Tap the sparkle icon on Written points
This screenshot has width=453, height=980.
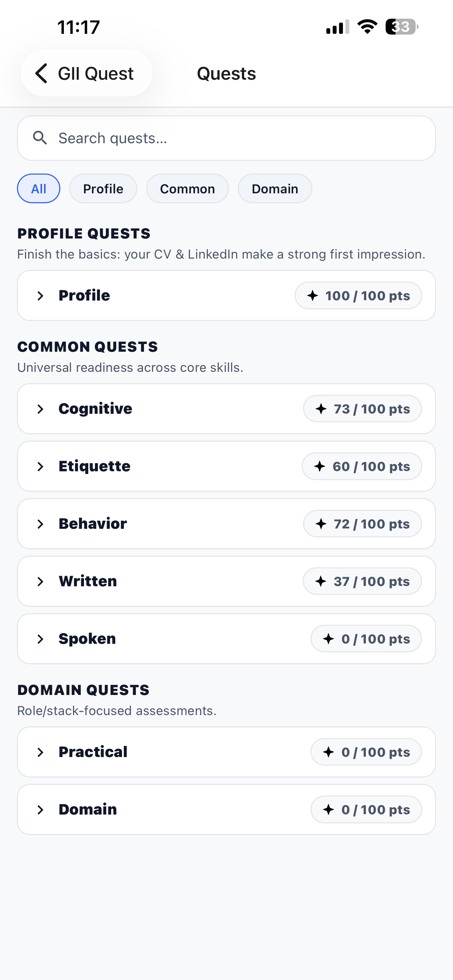point(321,581)
